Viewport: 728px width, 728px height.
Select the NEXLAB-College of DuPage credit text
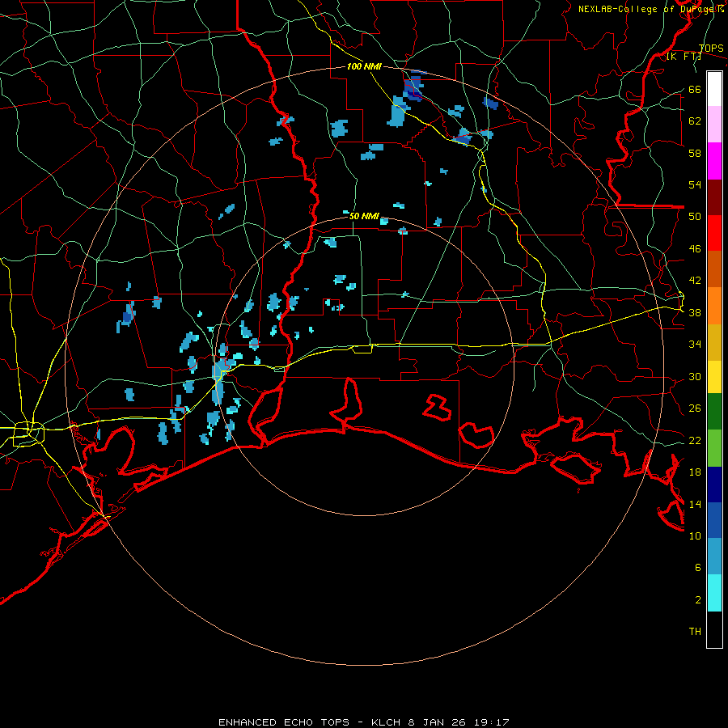point(651,9)
